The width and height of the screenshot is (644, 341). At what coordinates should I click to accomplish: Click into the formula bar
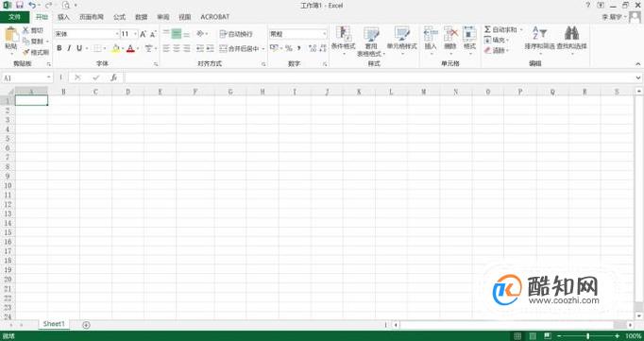(379, 77)
